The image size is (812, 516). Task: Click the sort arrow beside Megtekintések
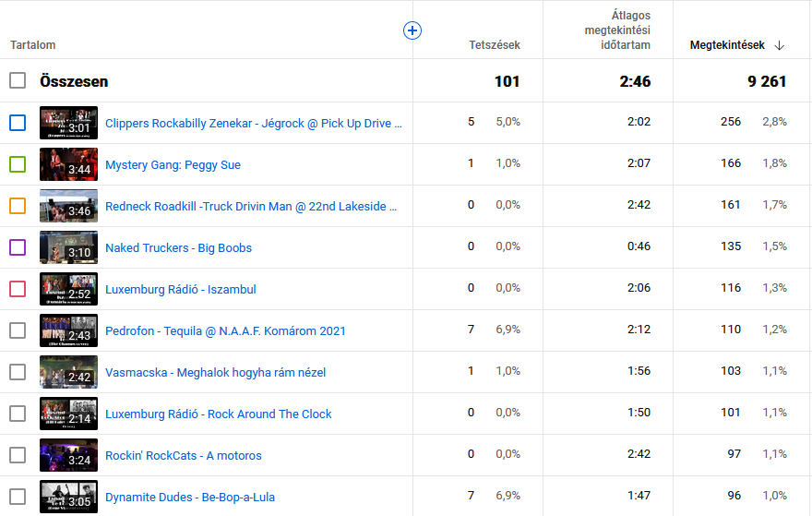coord(780,45)
